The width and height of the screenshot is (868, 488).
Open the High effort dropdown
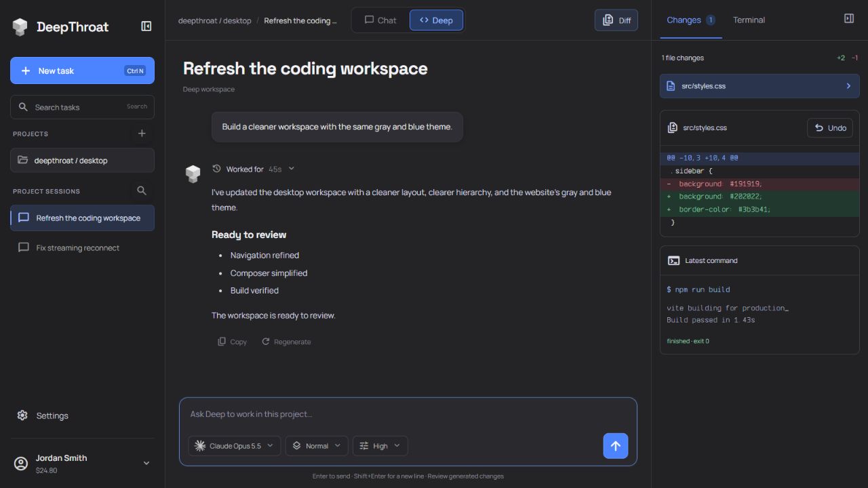coord(380,446)
